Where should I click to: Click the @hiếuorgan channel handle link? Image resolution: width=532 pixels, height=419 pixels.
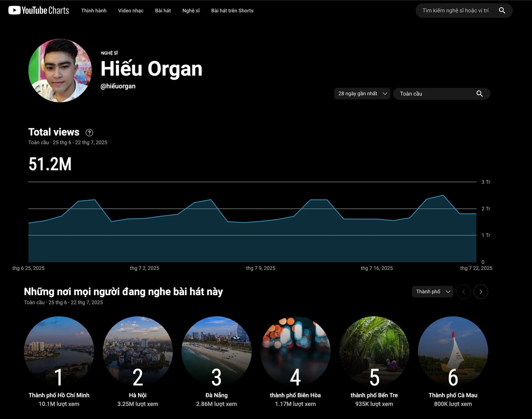point(118,86)
